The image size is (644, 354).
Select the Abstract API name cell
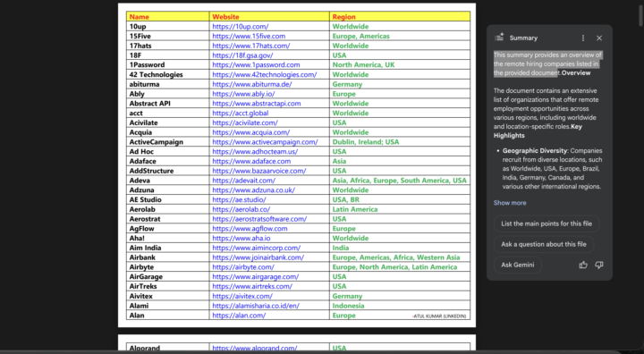point(167,104)
